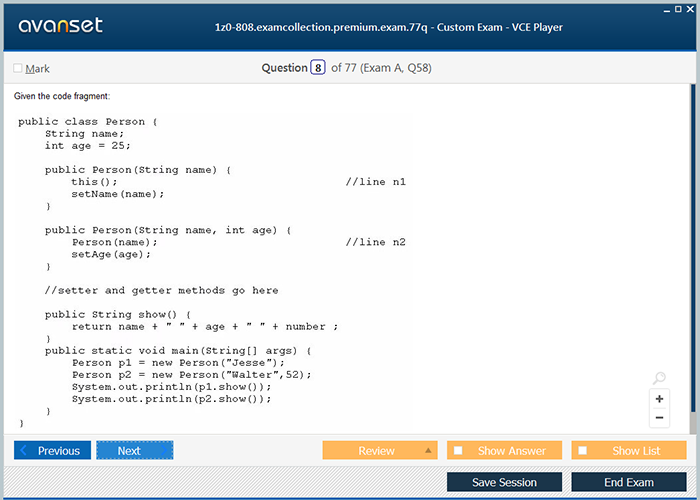Click the magnifier zoom reset icon

click(x=659, y=378)
